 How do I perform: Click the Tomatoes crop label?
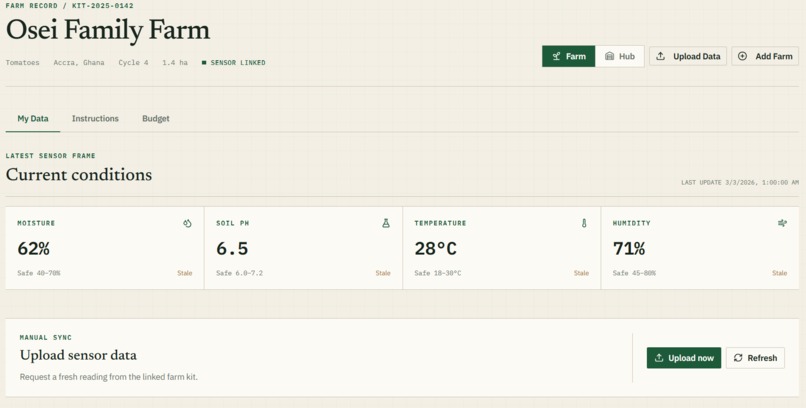click(23, 63)
